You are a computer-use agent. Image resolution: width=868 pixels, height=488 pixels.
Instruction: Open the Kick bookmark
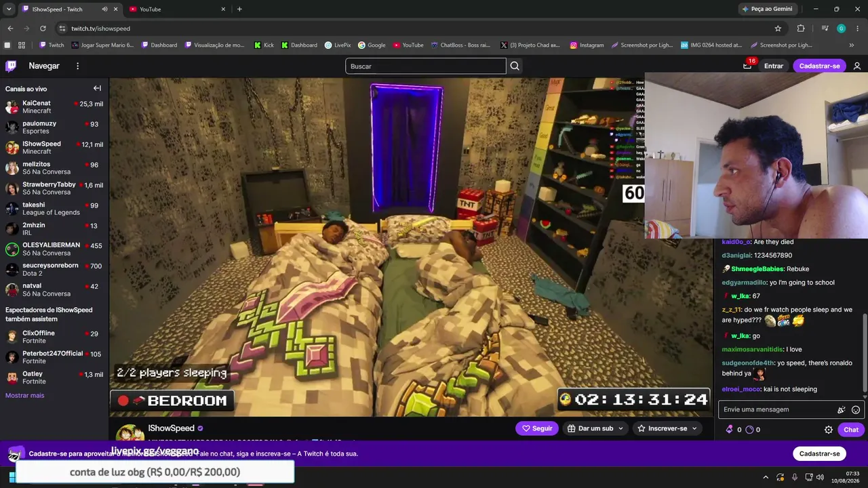(264, 45)
